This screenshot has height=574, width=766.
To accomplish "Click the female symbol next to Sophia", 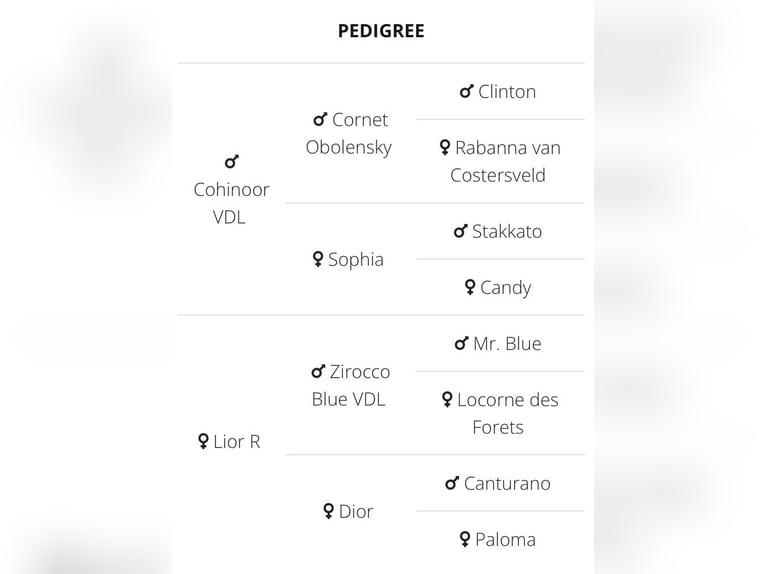I will point(318,259).
